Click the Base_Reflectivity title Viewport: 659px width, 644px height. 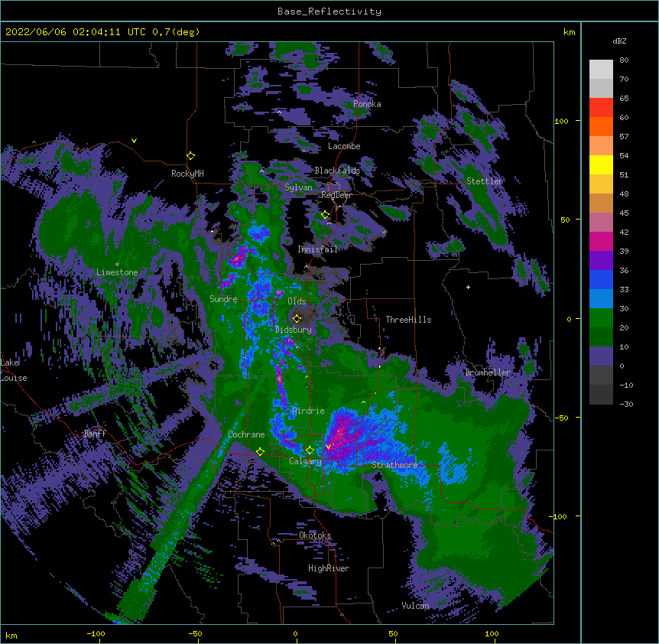click(x=329, y=11)
